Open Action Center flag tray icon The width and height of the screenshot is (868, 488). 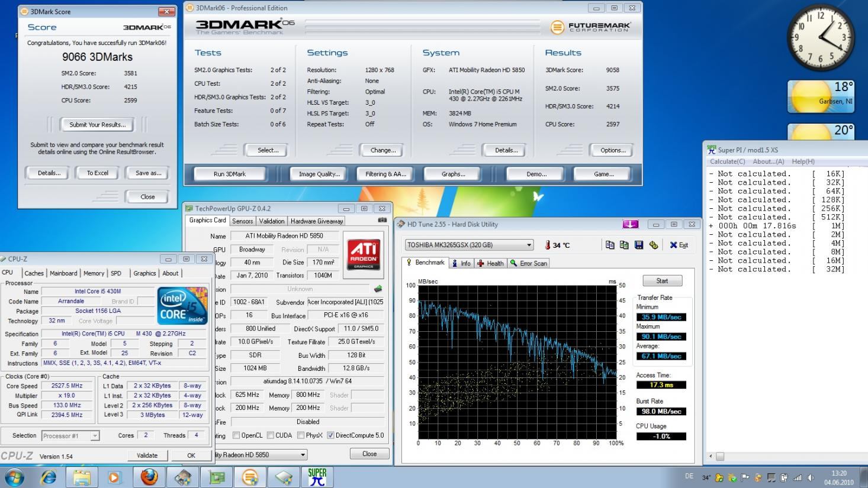coord(745,478)
